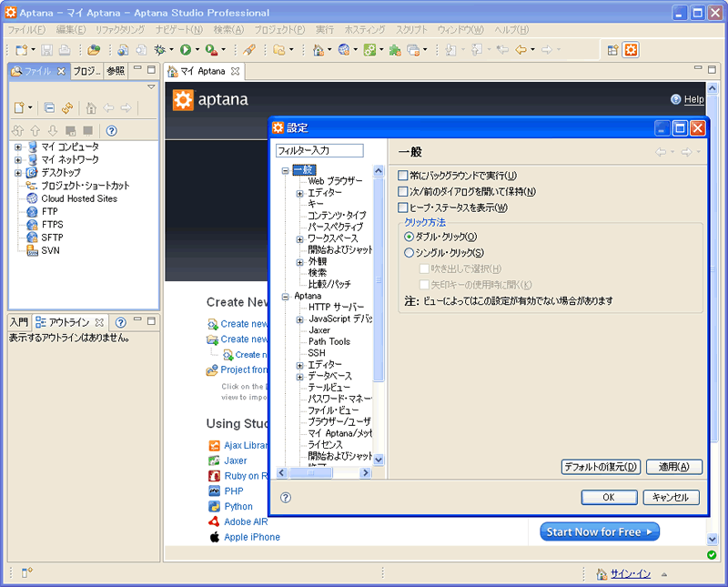Viewport: 728px width, 587px height.
Task: Click the マイ Aptana page scroll-down arrow
Action: (x=713, y=539)
